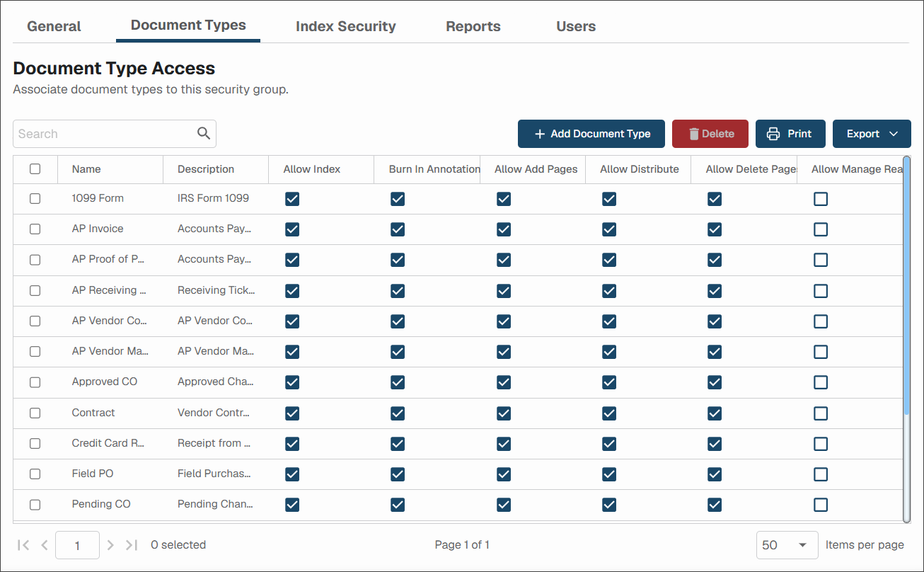The width and height of the screenshot is (924, 572).
Task: Go to previous page arrow icon
Action: (45, 545)
